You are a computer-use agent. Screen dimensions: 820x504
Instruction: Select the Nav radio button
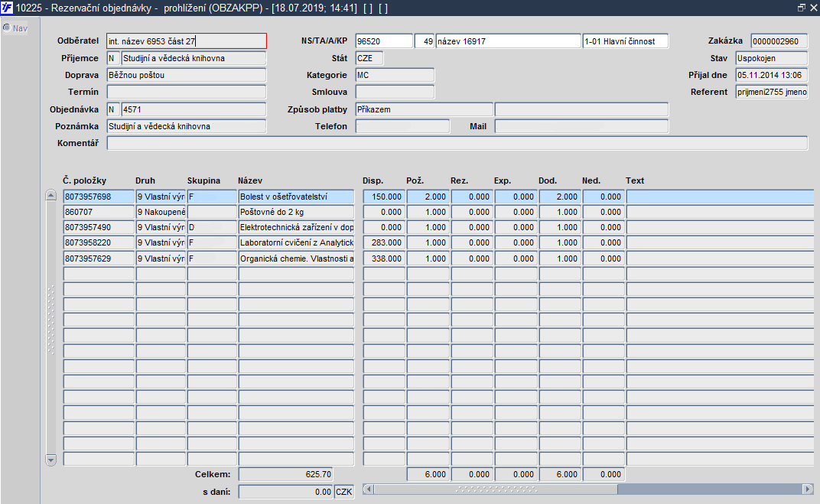click(6, 28)
